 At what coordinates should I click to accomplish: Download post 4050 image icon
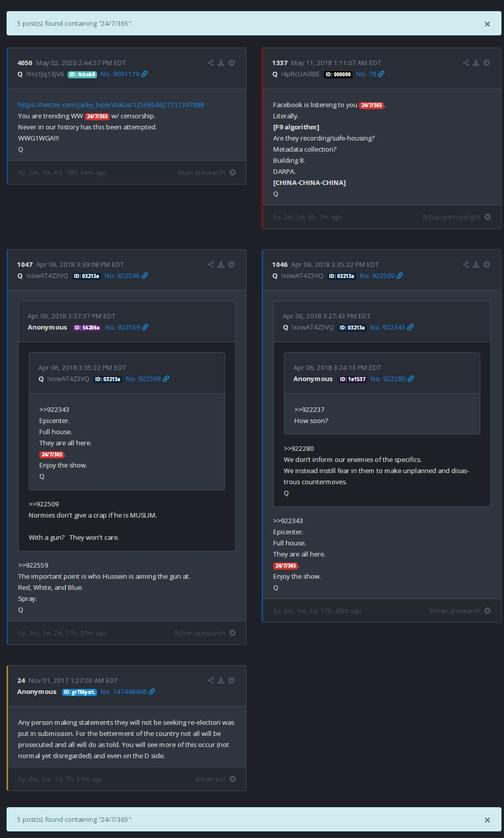click(221, 63)
